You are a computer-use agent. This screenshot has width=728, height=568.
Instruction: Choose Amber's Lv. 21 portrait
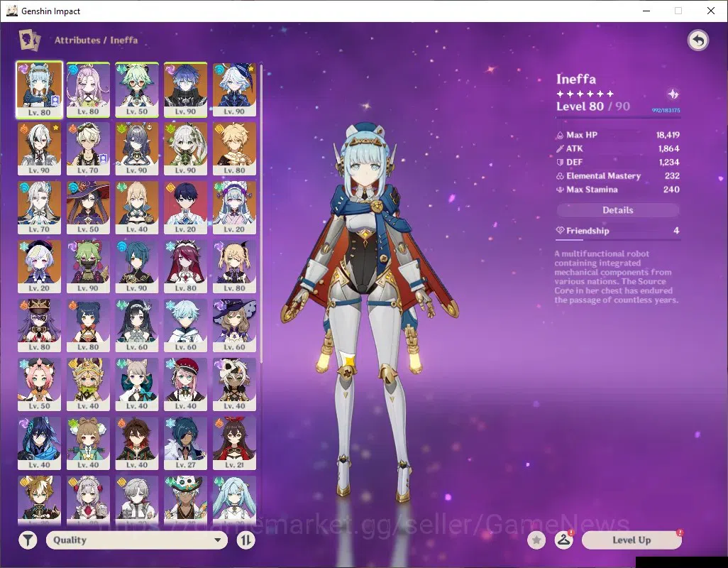coord(234,444)
